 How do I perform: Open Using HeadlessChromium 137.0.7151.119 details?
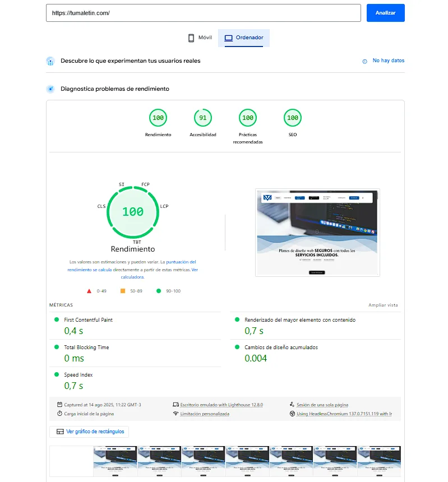pyautogui.click(x=344, y=414)
